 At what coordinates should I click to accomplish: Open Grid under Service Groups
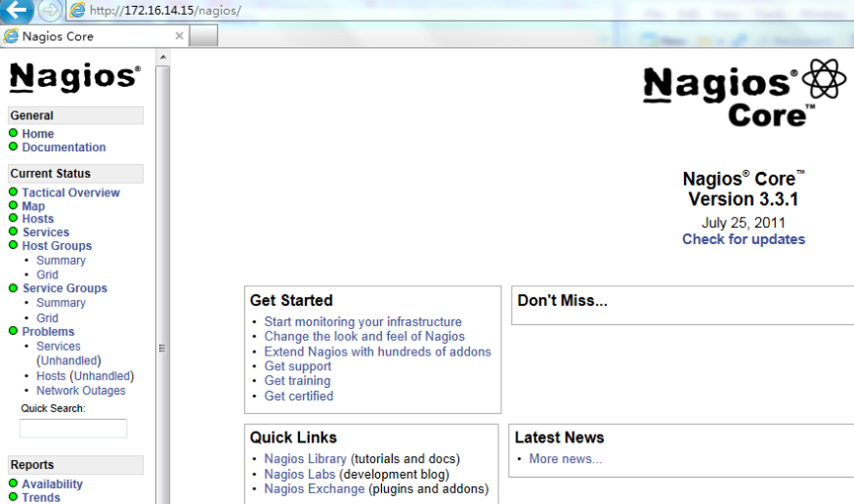pyautogui.click(x=47, y=317)
